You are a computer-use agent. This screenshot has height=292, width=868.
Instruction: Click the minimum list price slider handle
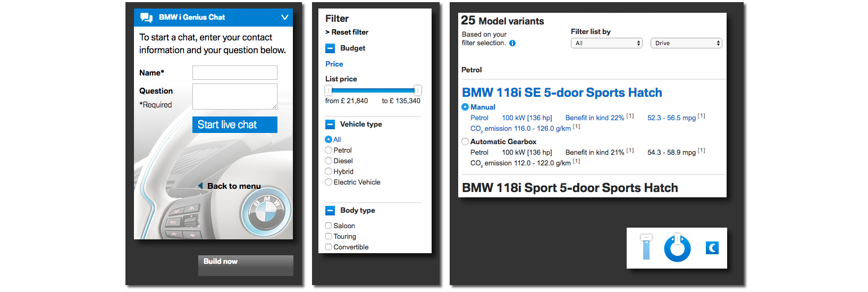328,90
